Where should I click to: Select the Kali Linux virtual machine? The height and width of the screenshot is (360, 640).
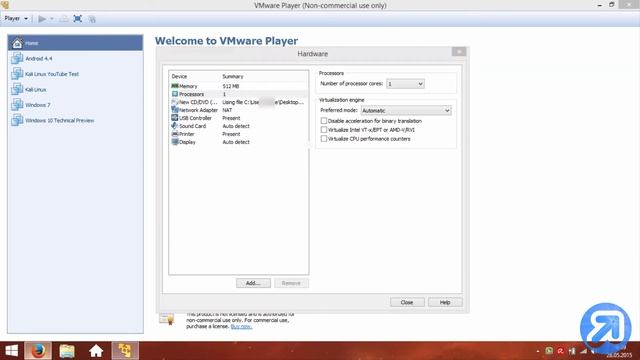pos(75,89)
